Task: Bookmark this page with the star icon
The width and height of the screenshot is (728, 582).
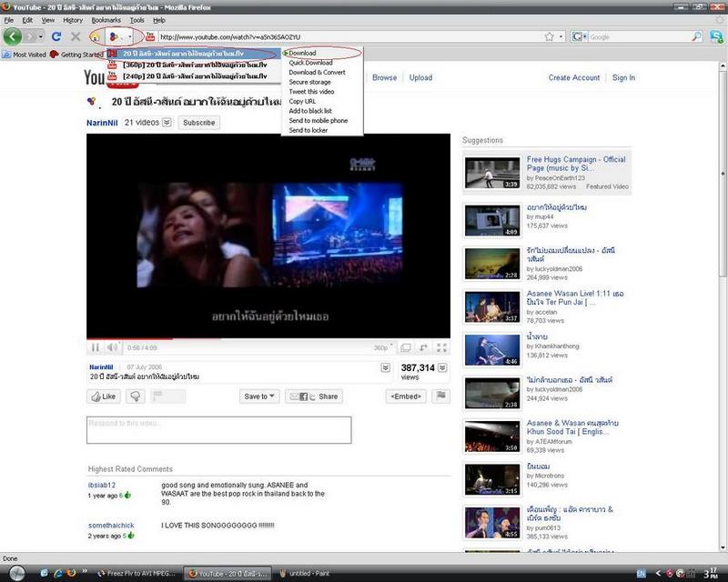Action: 550,36
